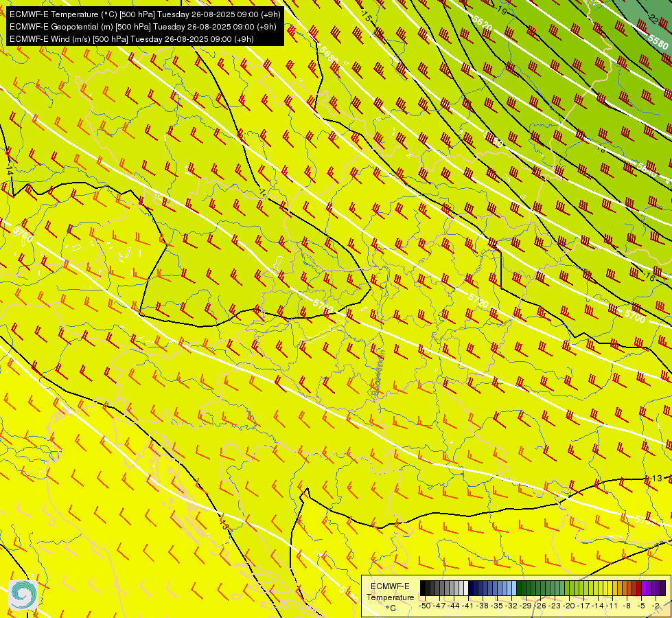Click the -19 isotherm label

point(502,10)
